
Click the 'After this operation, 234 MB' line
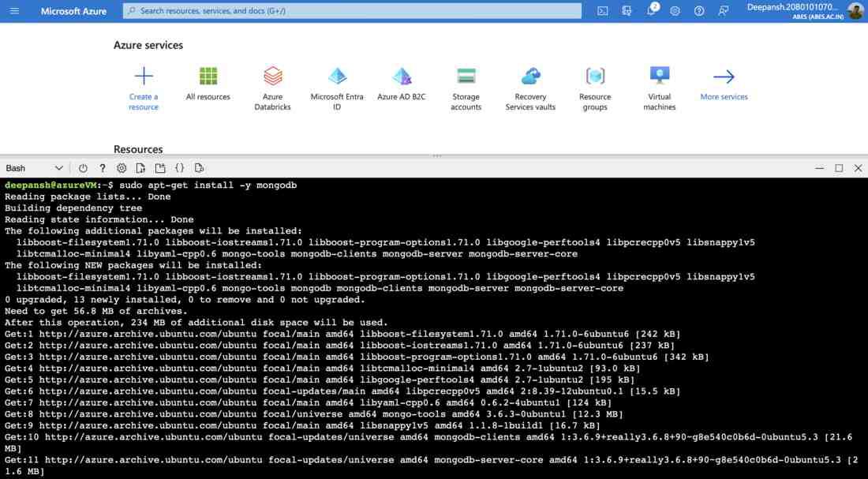pos(196,322)
